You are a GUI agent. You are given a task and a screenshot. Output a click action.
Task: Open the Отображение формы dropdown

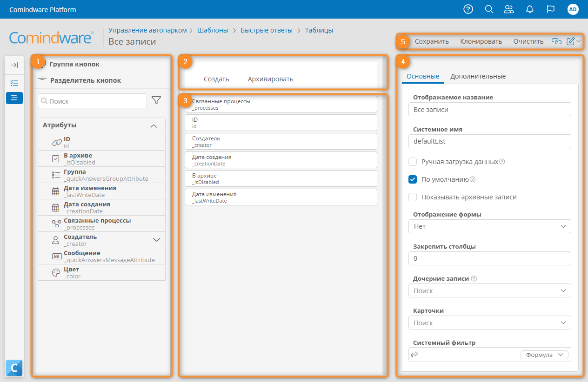pyautogui.click(x=489, y=226)
